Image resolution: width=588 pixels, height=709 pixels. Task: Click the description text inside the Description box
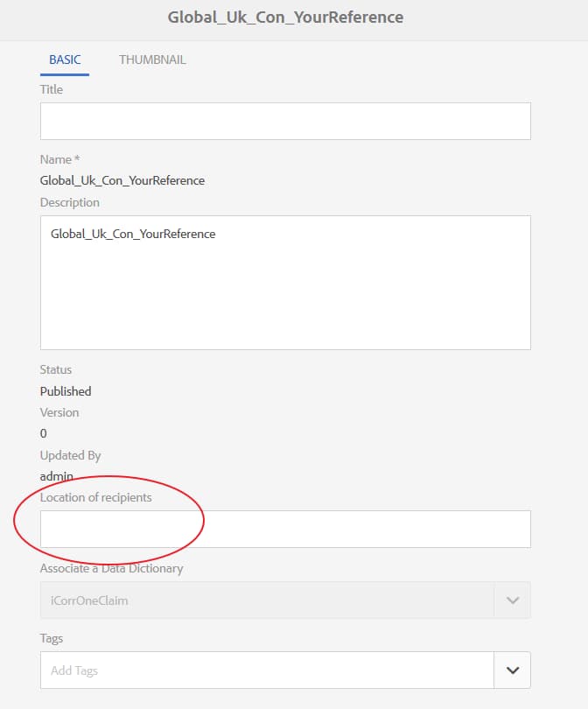[133, 234]
